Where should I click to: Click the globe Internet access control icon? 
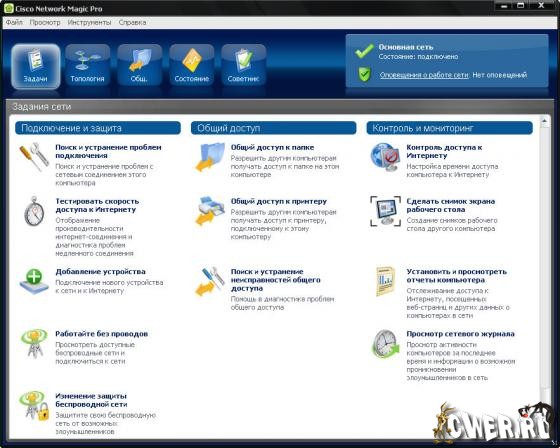tap(385, 156)
